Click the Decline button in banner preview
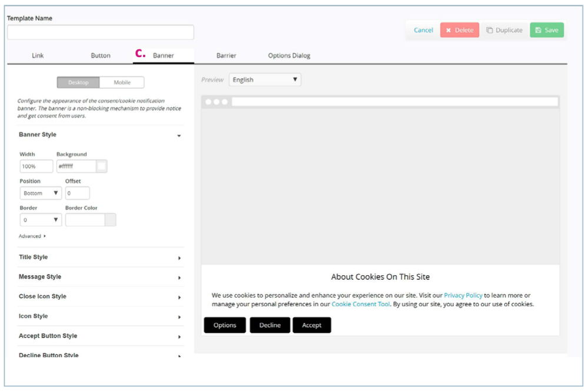Image resolution: width=588 pixels, height=391 pixels. (270, 325)
